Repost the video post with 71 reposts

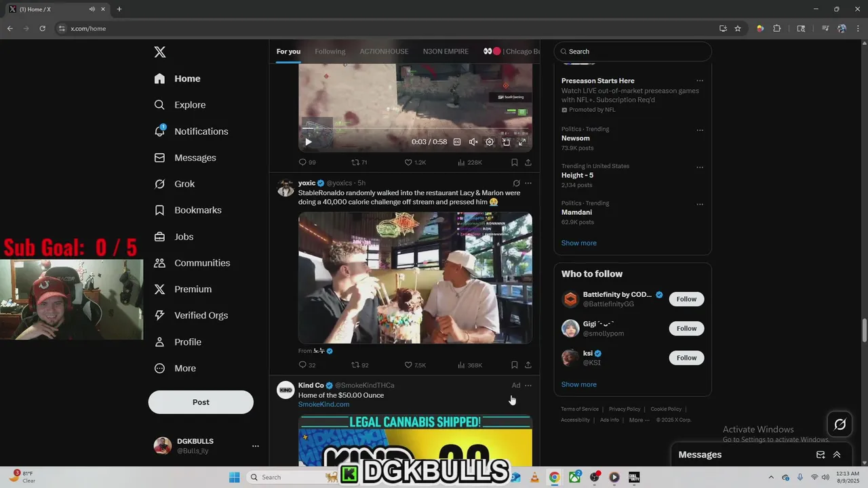pos(359,163)
